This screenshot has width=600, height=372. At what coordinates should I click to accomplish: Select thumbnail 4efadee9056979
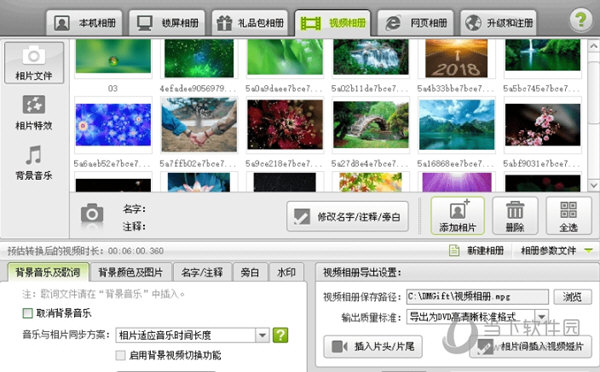pos(199,58)
